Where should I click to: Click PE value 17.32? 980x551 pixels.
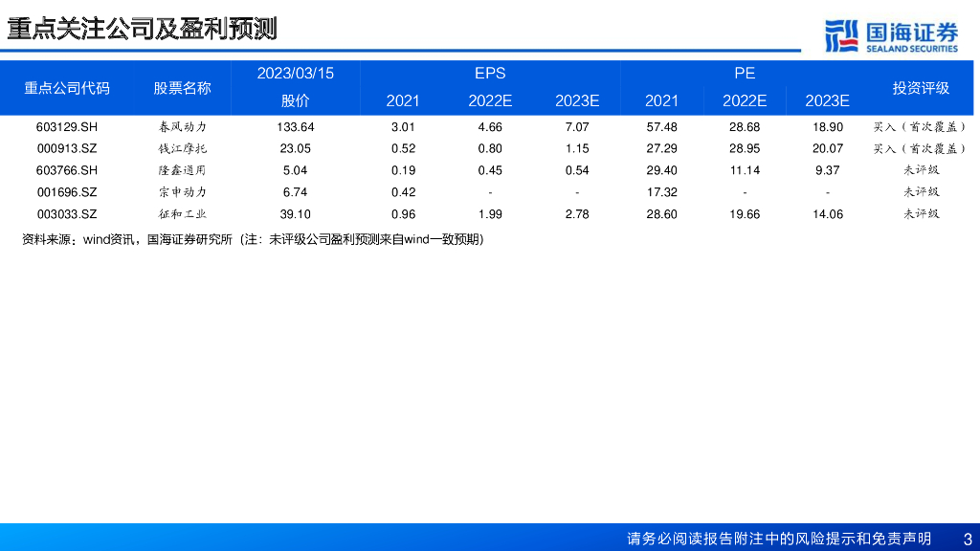[x=662, y=192]
